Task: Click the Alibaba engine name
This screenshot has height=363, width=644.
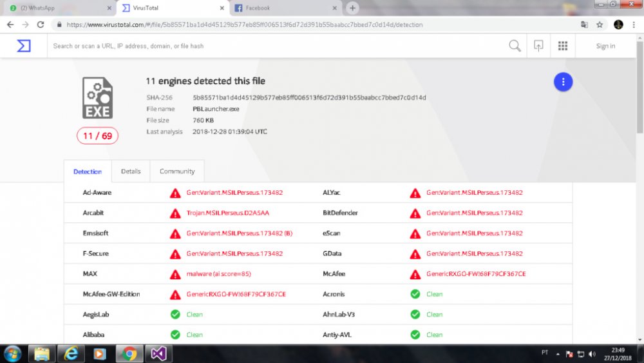Action: point(93,335)
